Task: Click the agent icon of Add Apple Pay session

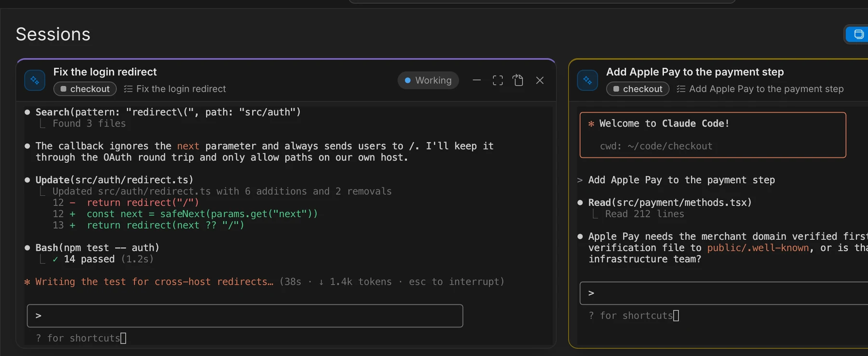Action: tap(587, 80)
